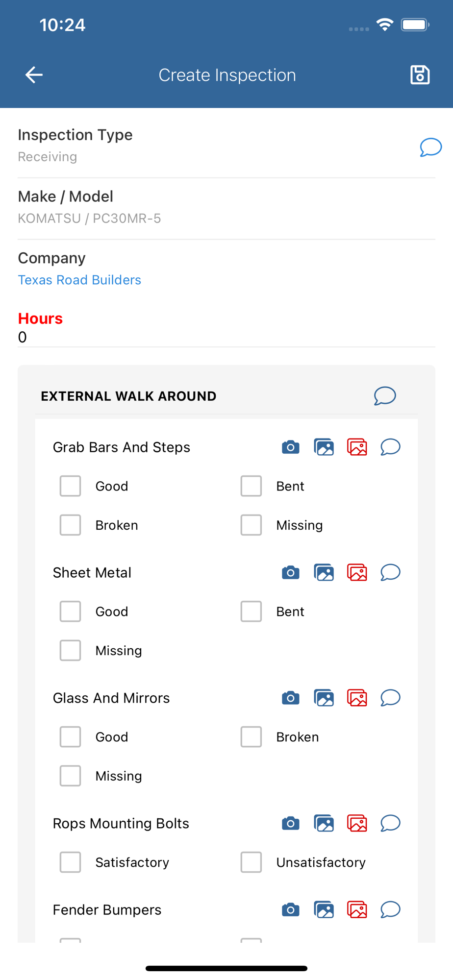Viewport: 453px width, 980px height.
Task: Check Good under Grab Bars And Steps
Action: tap(71, 486)
